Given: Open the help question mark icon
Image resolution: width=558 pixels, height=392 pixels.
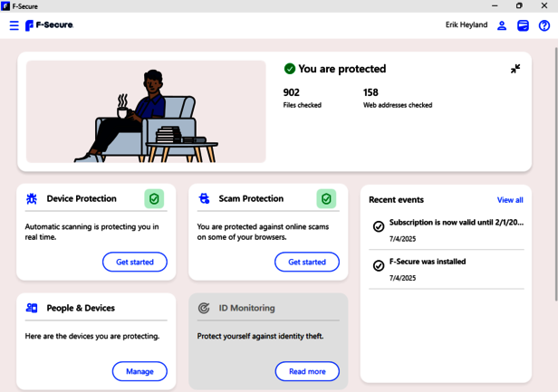Looking at the screenshot, I should pos(544,25).
